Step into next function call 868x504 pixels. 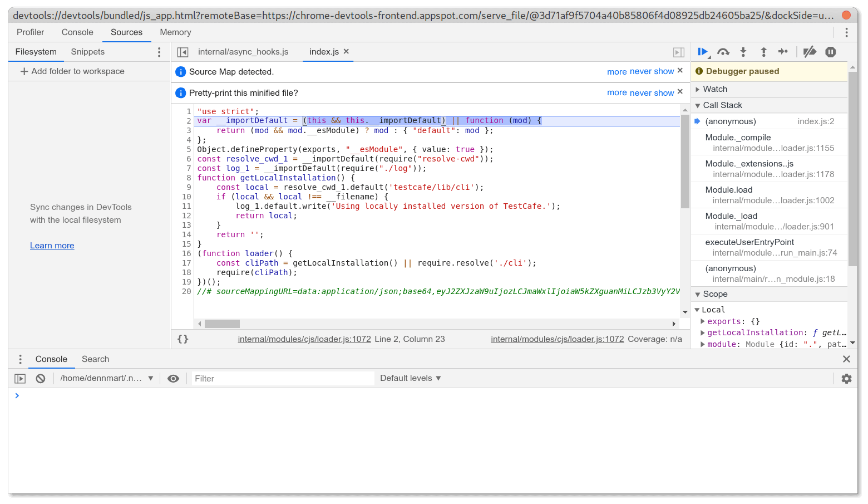743,52
